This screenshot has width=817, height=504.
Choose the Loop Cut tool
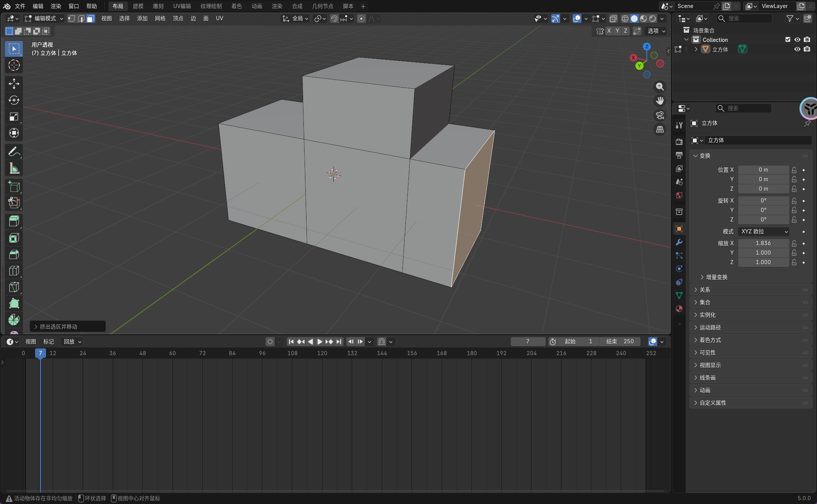pyautogui.click(x=14, y=271)
